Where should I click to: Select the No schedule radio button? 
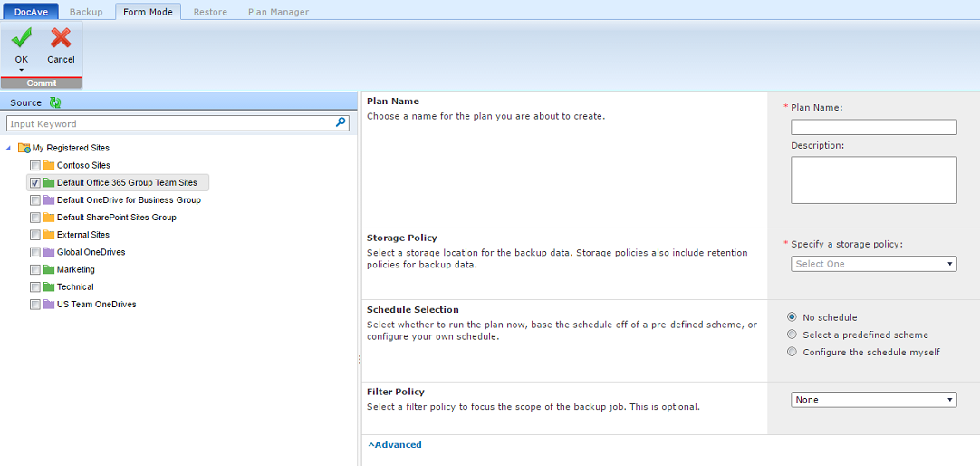tap(793, 317)
